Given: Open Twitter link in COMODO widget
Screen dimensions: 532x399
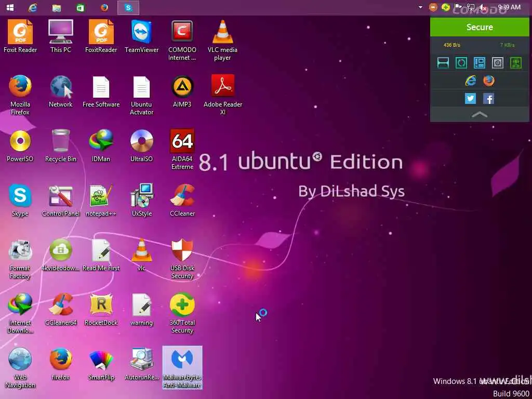Looking at the screenshot, I should coord(470,99).
